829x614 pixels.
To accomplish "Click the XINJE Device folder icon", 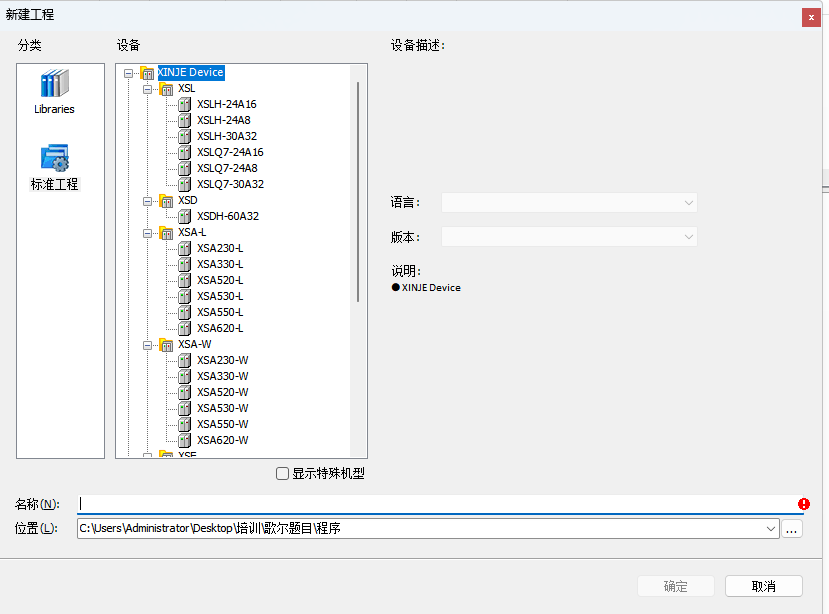I will pyautogui.click(x=148, y=73).
